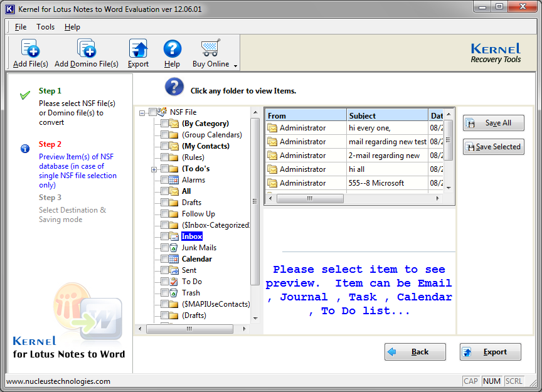Check the Follow Up folder checkbox
This screenshot has height=392, width=542.
click(x=164, y=214)
